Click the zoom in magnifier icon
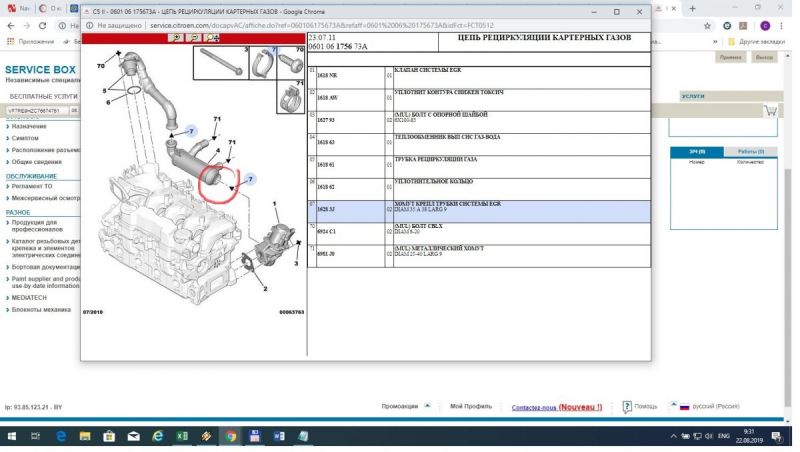The image size is (800, 452). point(176,38)
